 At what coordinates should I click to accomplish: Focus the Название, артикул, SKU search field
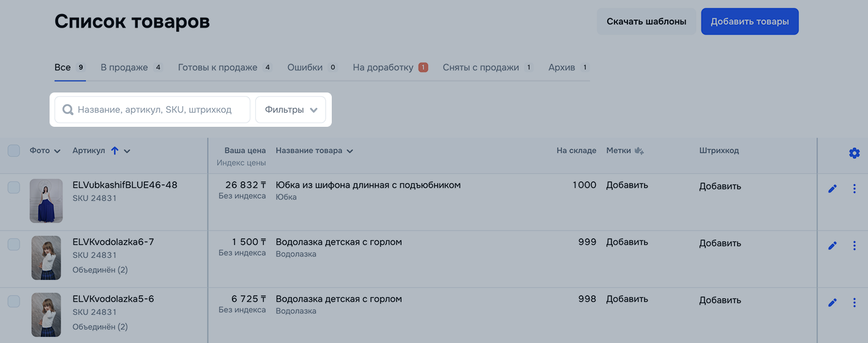(x=152, y=110)
